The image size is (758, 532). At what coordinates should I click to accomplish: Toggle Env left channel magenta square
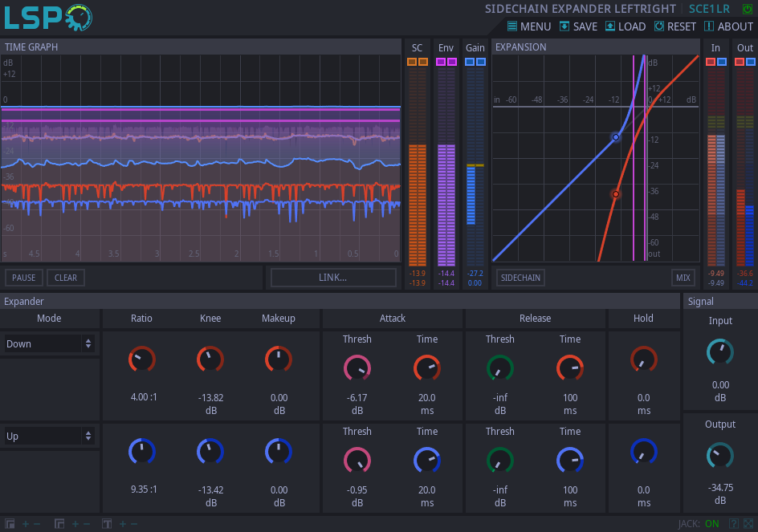(x=440, y=62)
